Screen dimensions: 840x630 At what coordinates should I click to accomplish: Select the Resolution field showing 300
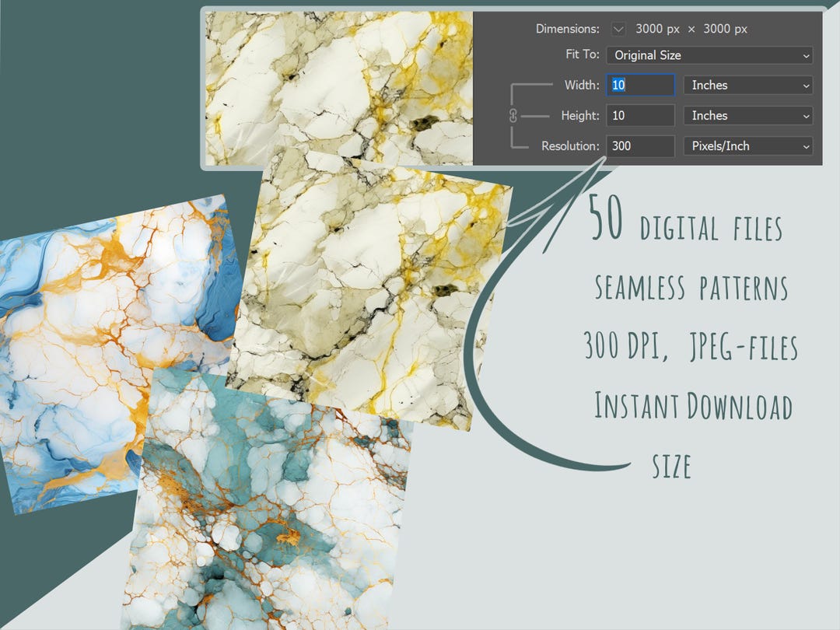coord(639,145)
